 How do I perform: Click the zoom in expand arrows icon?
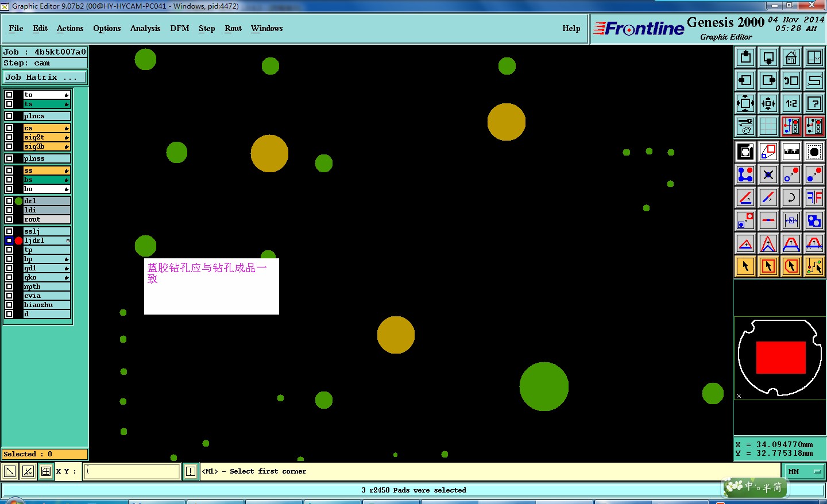point(745,103)
